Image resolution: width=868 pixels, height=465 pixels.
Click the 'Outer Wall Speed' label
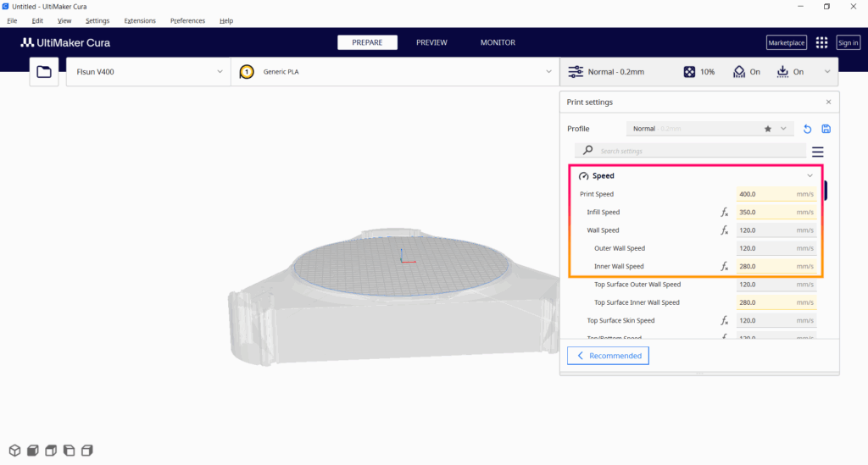[x=620, y=248]
